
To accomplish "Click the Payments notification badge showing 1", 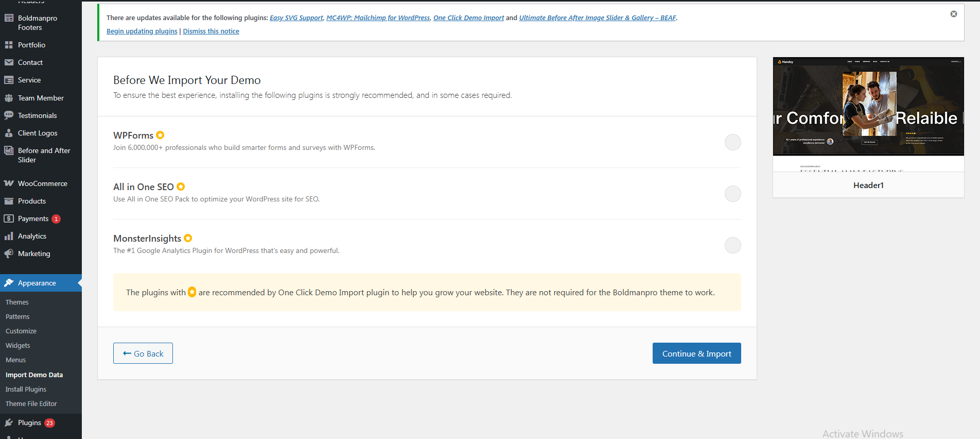I will (56, 219).
